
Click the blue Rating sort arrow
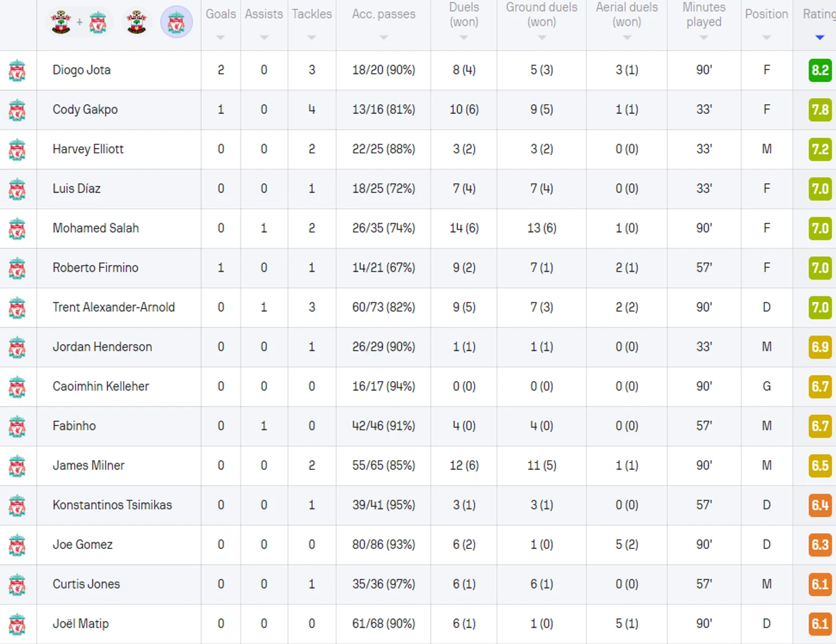point(820,38)
